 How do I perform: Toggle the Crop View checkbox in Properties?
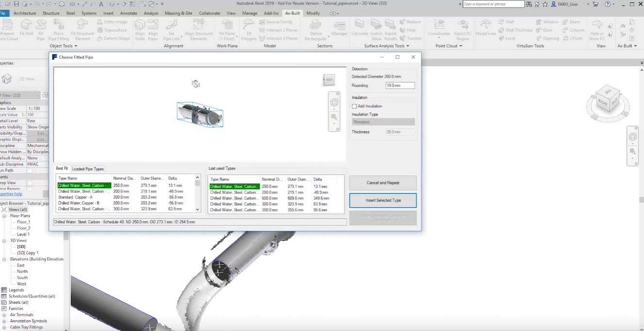(x=30, y=183)
